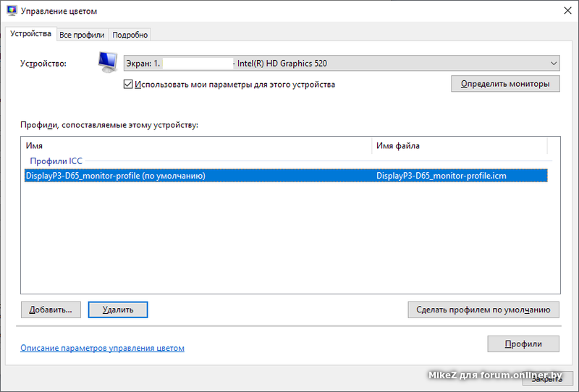The width and height of the screenshot is (579, 392).
Task: Go to the Подробно tab
Action: 130,35
